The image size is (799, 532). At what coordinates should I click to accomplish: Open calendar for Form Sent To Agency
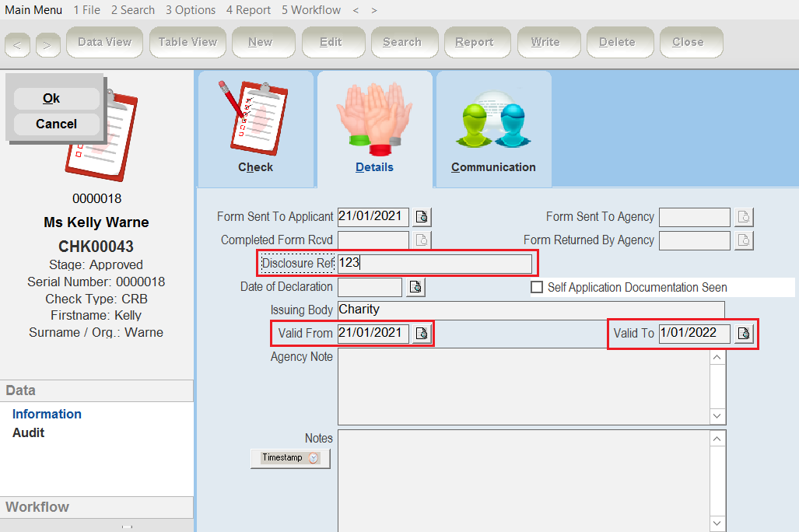point(743,217)
